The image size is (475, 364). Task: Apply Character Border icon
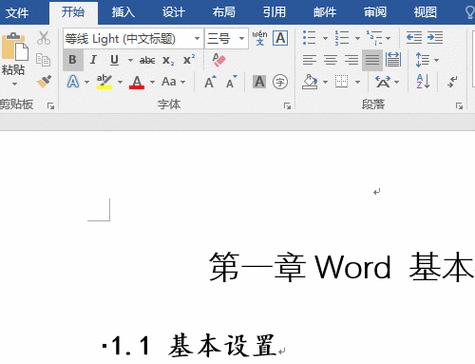click(x=280, y=38)
